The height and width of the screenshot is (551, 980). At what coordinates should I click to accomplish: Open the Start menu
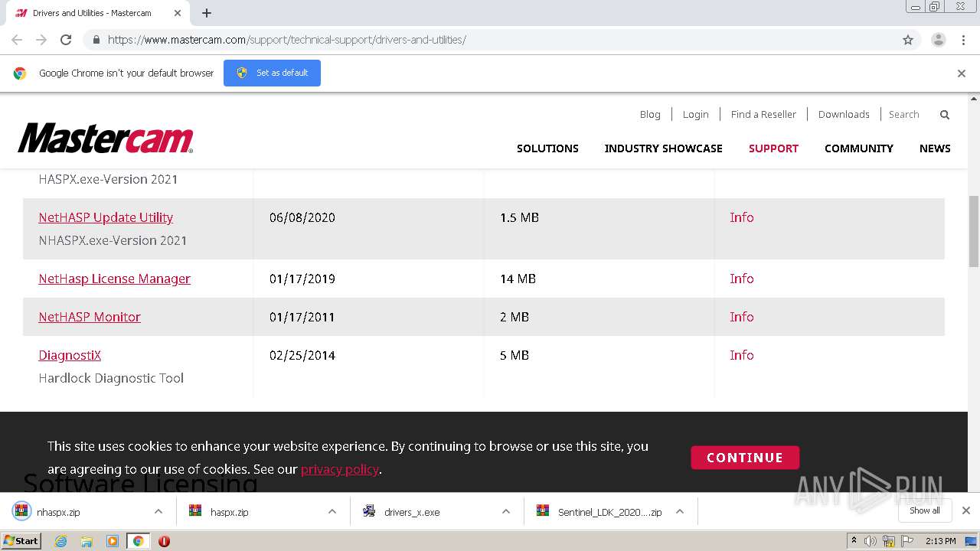(21, 541)
